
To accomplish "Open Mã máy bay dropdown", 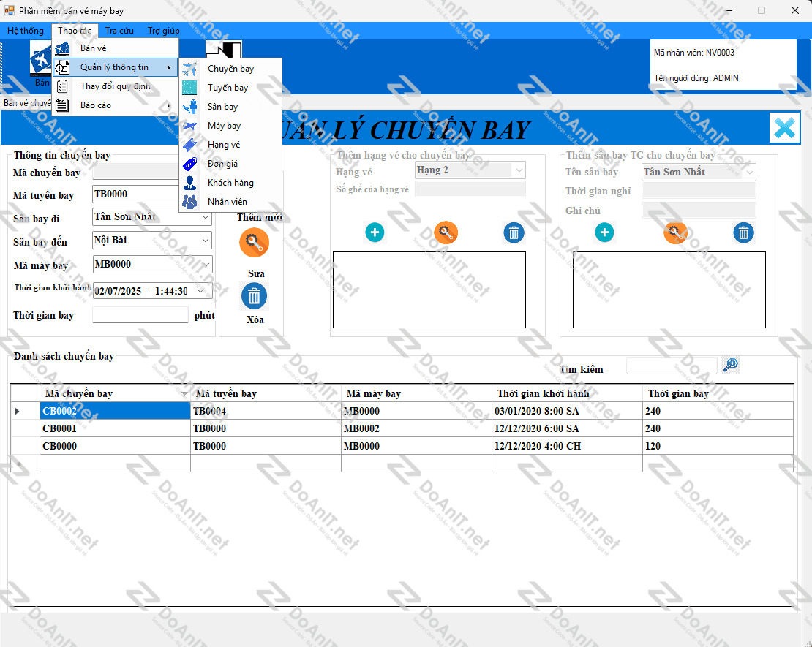I will point(205,265).
